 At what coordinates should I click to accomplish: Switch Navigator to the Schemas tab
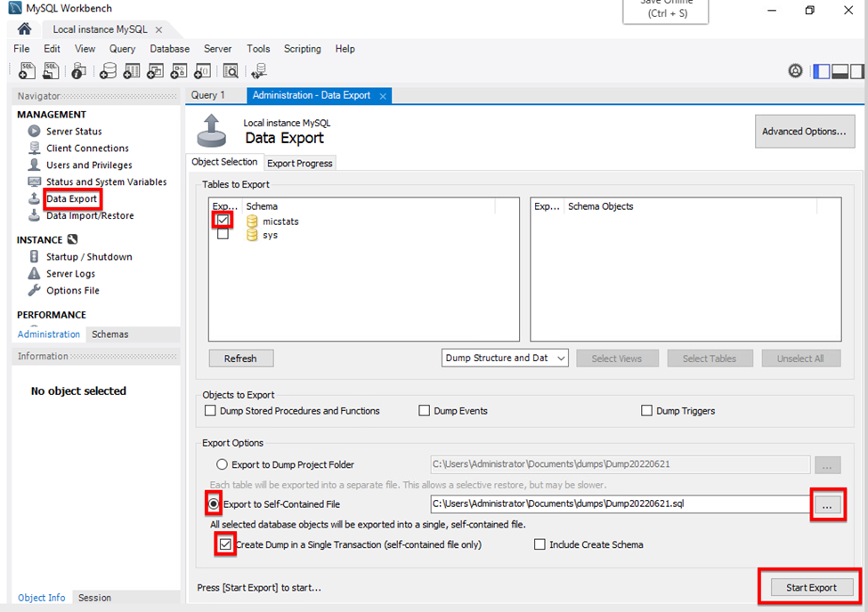click(110, 334)
